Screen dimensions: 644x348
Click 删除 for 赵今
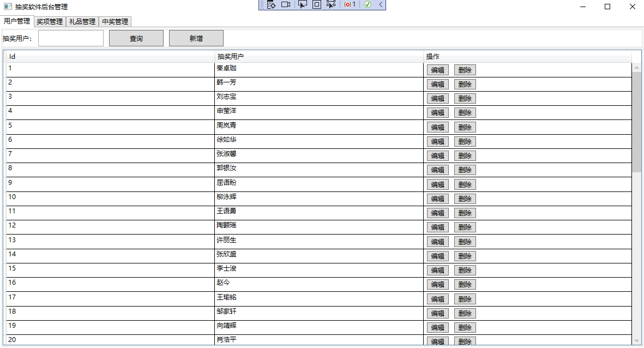pyautogui.click(x=465, y=284)
